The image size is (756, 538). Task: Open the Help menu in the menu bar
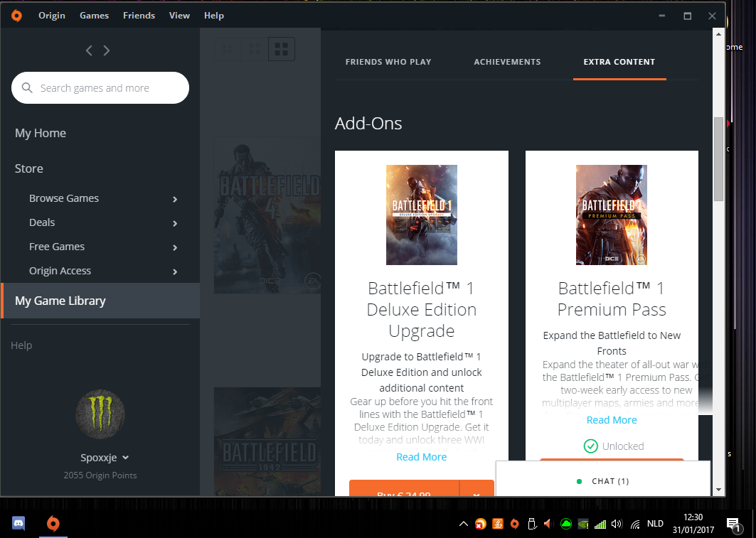tap(213, 16)
